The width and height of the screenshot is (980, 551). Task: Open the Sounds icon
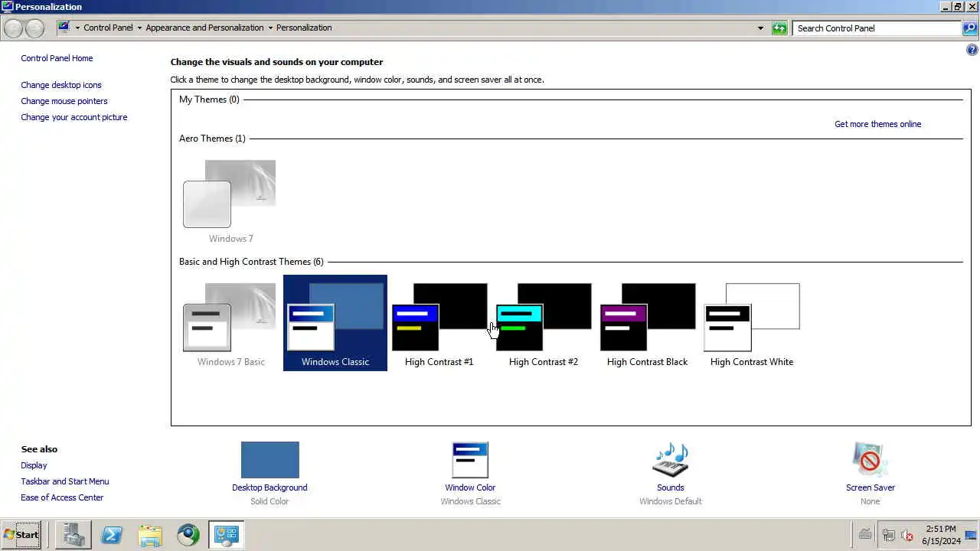click(x=671, y=460)
